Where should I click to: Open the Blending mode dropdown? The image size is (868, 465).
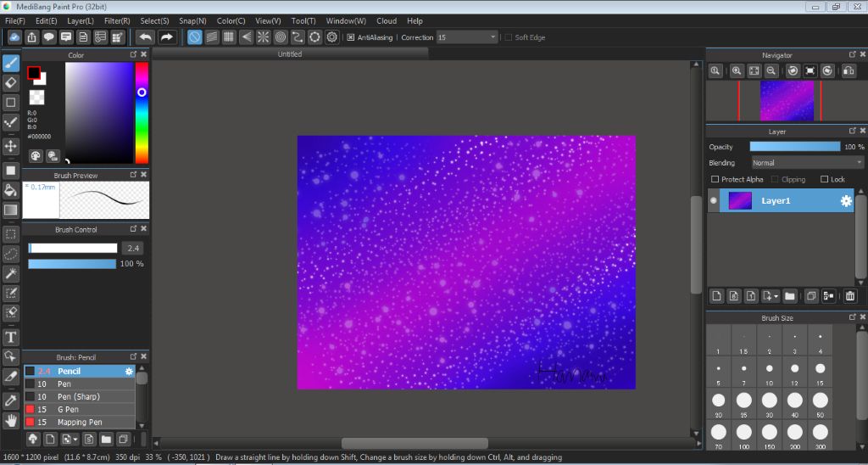(807, 162)
